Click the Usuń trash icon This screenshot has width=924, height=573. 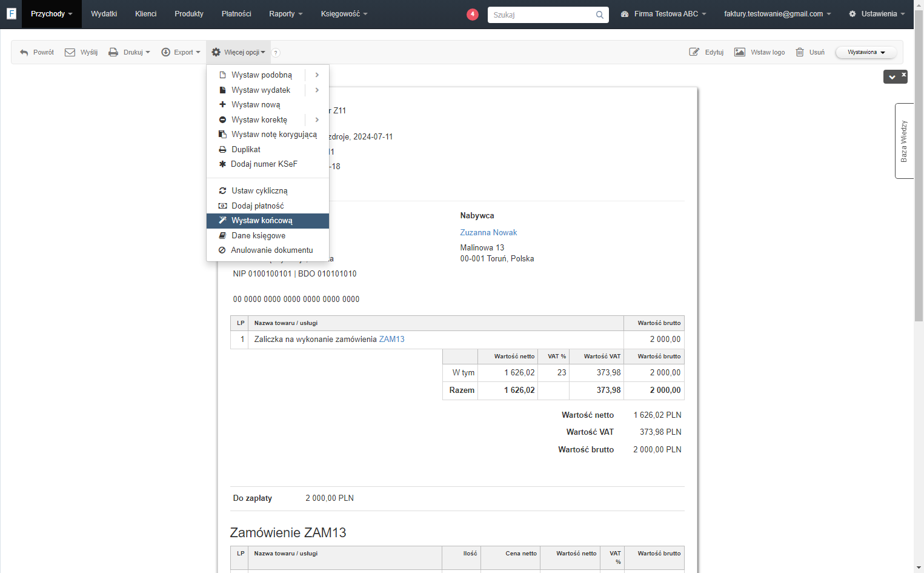click(800, 52)
